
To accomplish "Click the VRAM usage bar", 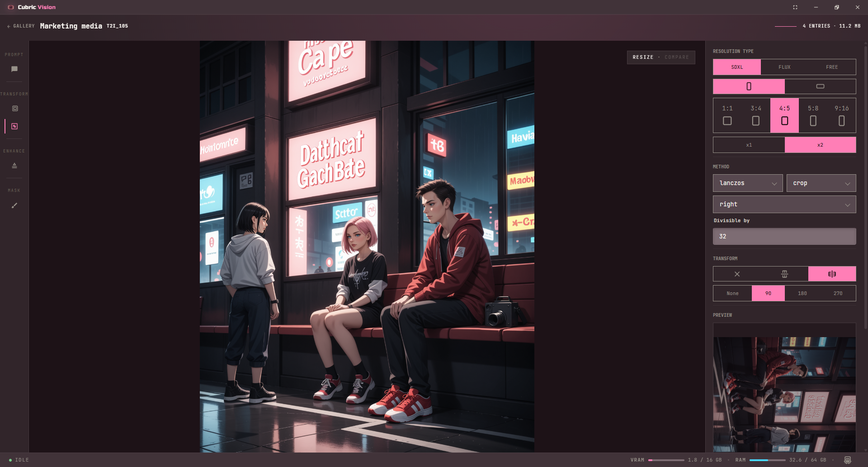I will click(666, 460).
